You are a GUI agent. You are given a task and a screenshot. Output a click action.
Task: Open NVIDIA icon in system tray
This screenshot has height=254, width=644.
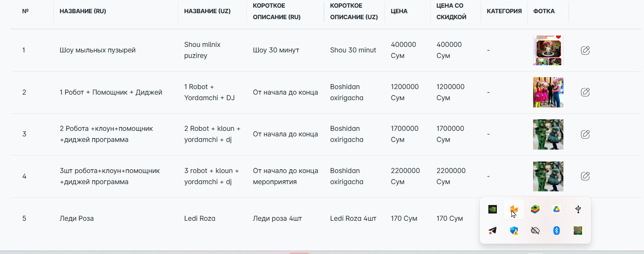pos(493,209)
